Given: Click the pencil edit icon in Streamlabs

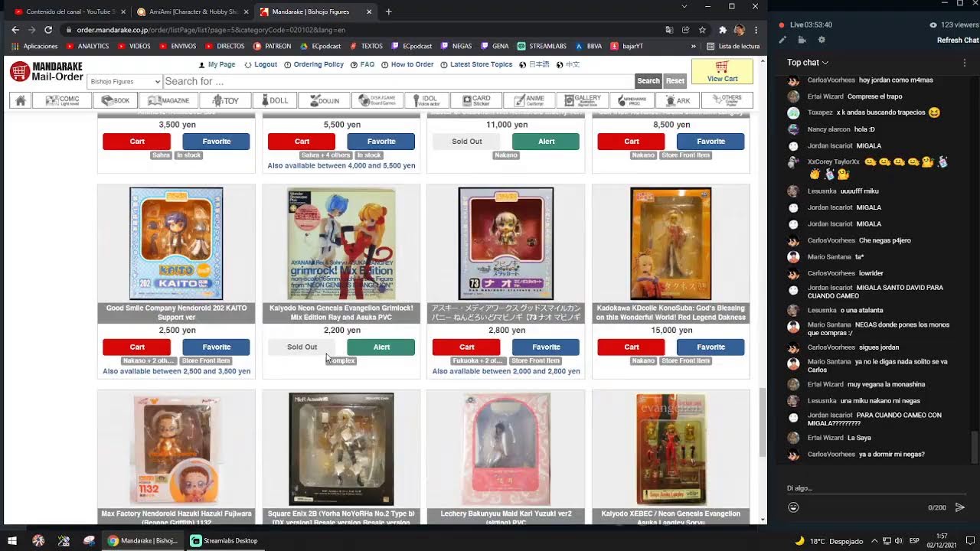Looking at the screenshot, I should [x=782, y=40].
